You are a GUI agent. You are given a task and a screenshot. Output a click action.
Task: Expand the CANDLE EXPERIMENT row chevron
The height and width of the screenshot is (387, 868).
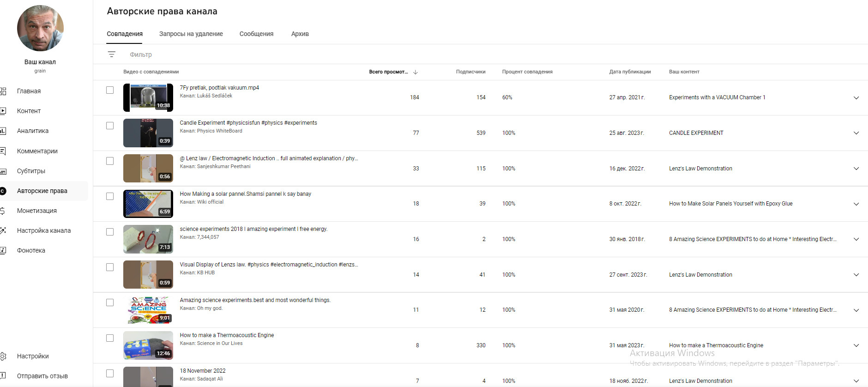tap(856, 133)
